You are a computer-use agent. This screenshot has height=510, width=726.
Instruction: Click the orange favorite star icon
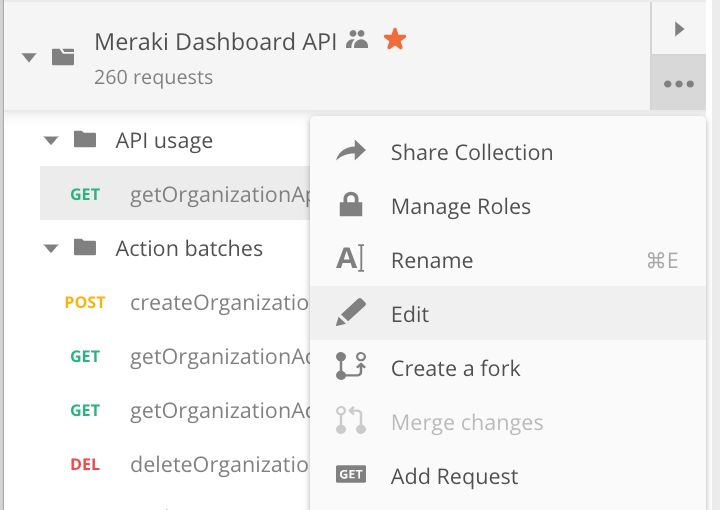395,39
